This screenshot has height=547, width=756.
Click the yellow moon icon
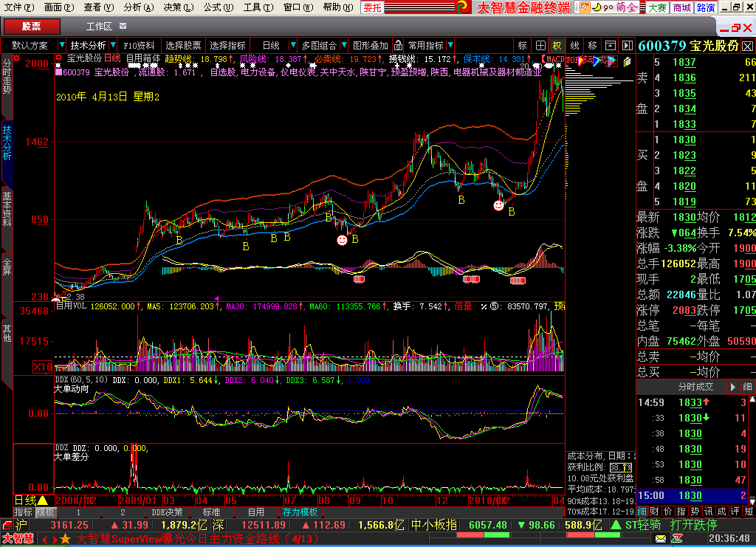click(597, 7)
